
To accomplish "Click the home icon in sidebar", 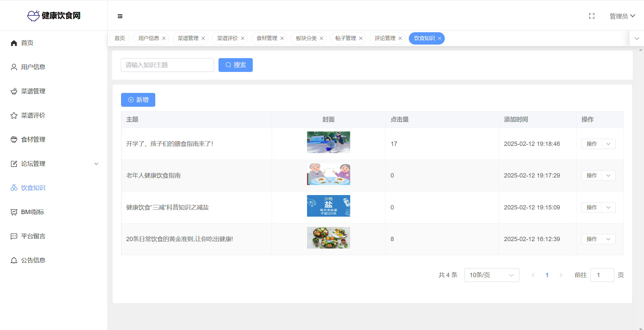I will (14, 43).
